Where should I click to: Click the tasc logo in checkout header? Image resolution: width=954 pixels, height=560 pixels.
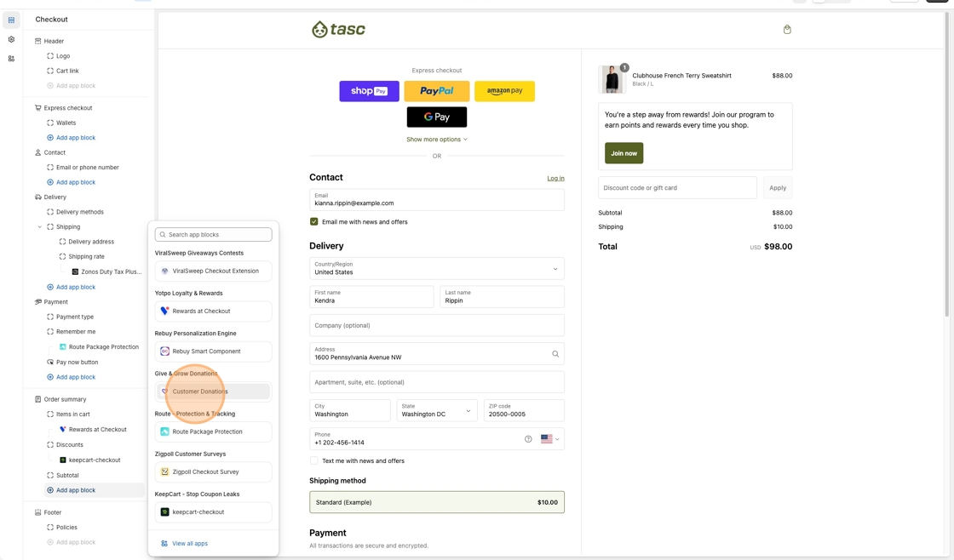(x=338, y=29)
